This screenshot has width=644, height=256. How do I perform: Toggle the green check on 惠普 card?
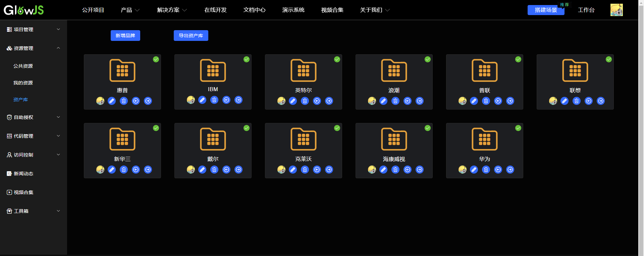tap(156, 59)
